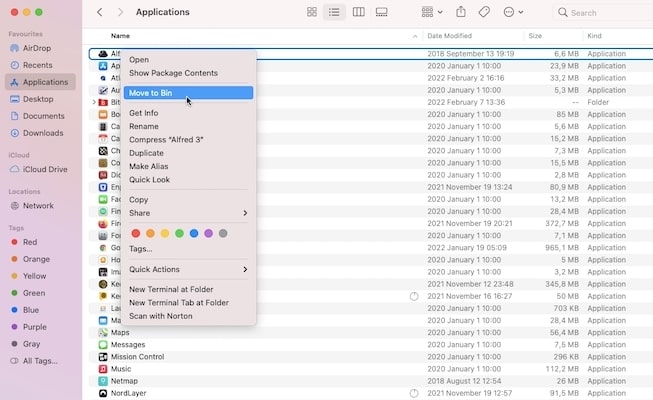
Task: Select the Yellow tag in sidebar
Action: (41, 276)
